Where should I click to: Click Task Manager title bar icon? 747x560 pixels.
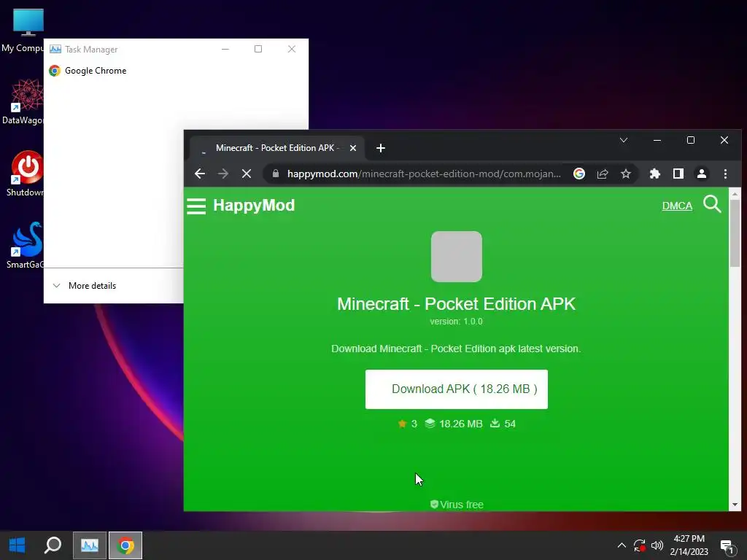(x=55, y=49)
